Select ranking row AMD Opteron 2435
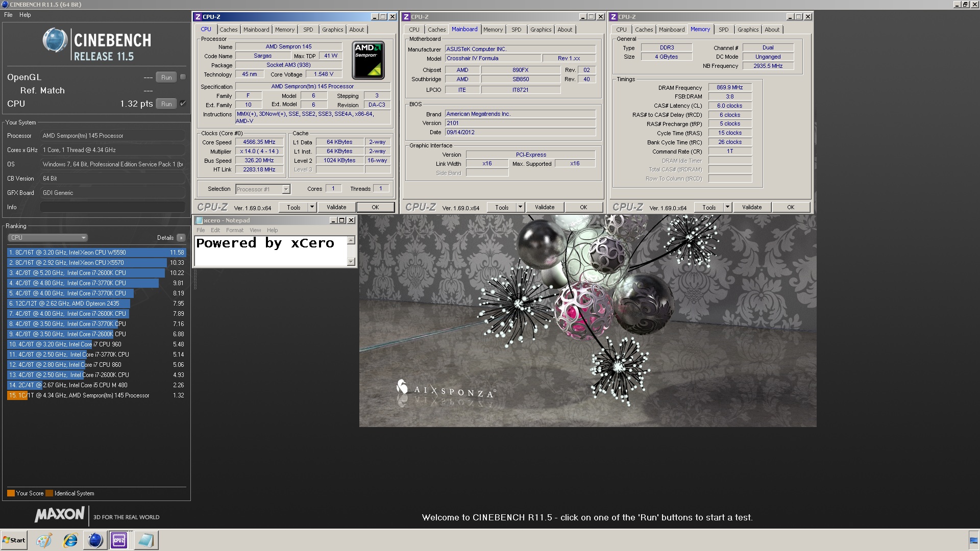This screenshot has height=551, width=980. click(x=96, y=304)
